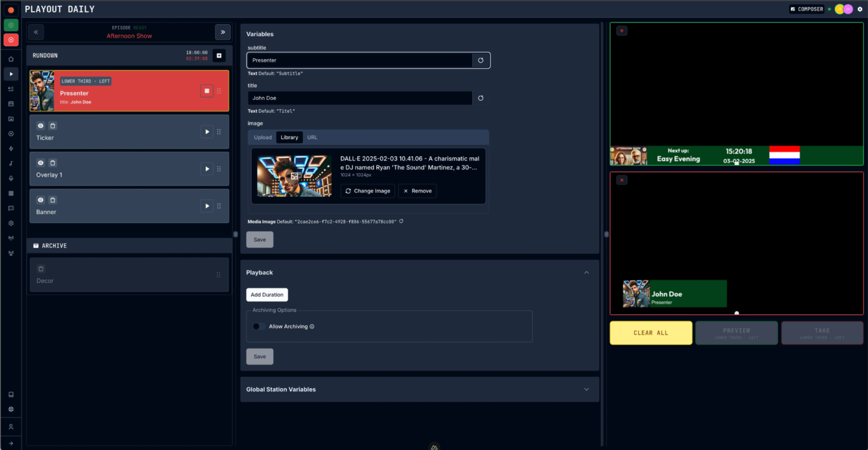The image size is (868, 450).
Task: Click the Decor item drag handle
Action: point(219,275)
